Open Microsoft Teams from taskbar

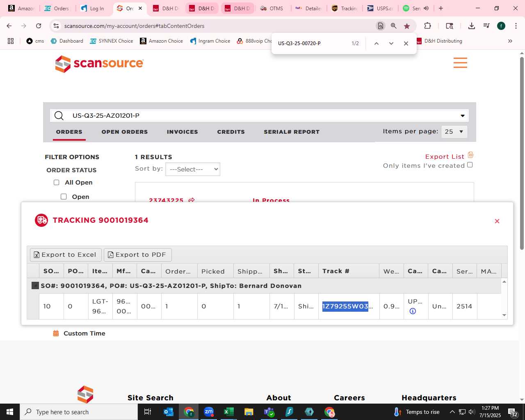pos(269,412)
